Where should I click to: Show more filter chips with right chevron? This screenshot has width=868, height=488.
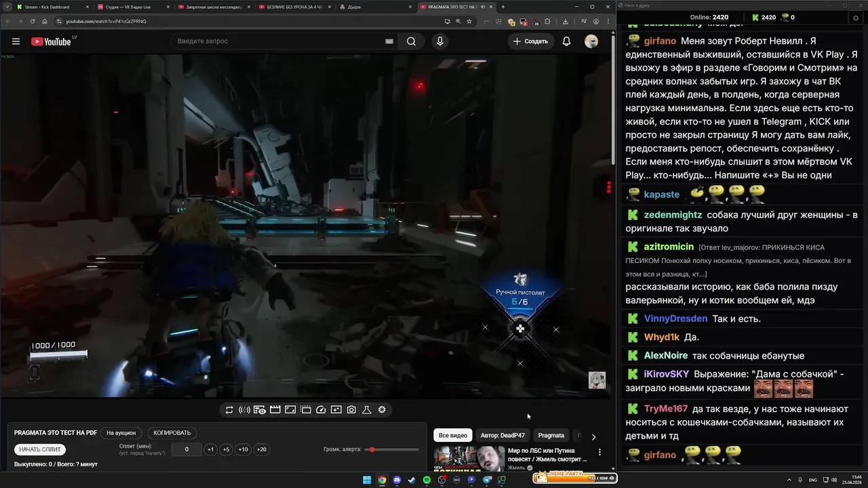(593, 436)
